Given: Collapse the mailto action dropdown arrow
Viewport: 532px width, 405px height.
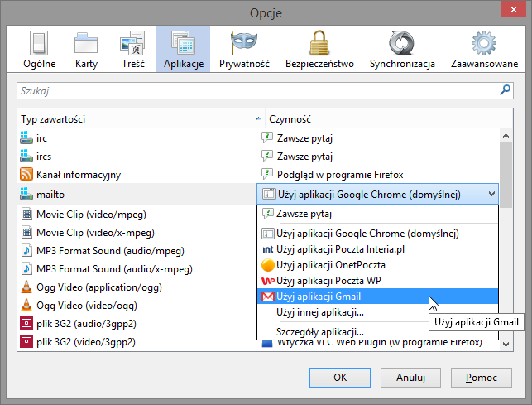Looking at the screenshot, I should click(491, 195).
